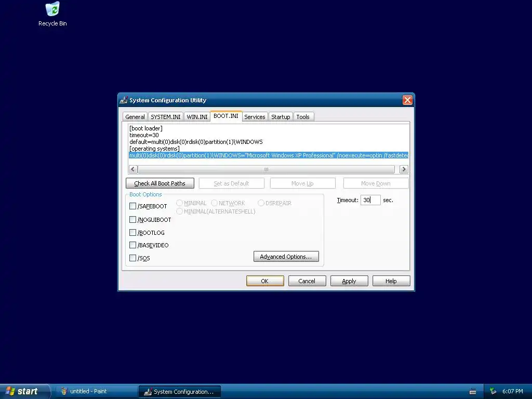
Task: Click the '[operating systems]' line
Action: (154, 149)
